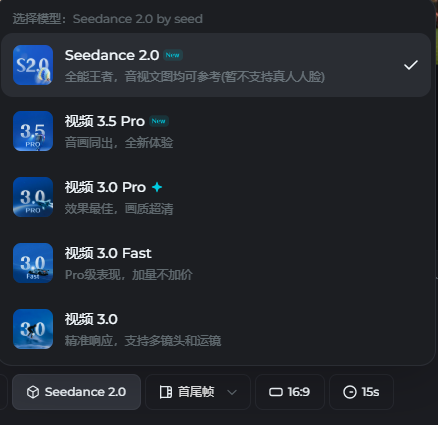Click the 3.0 PRO model icon
The width and height of the screenshot is (438, 425).
click(x=33, y=197)
